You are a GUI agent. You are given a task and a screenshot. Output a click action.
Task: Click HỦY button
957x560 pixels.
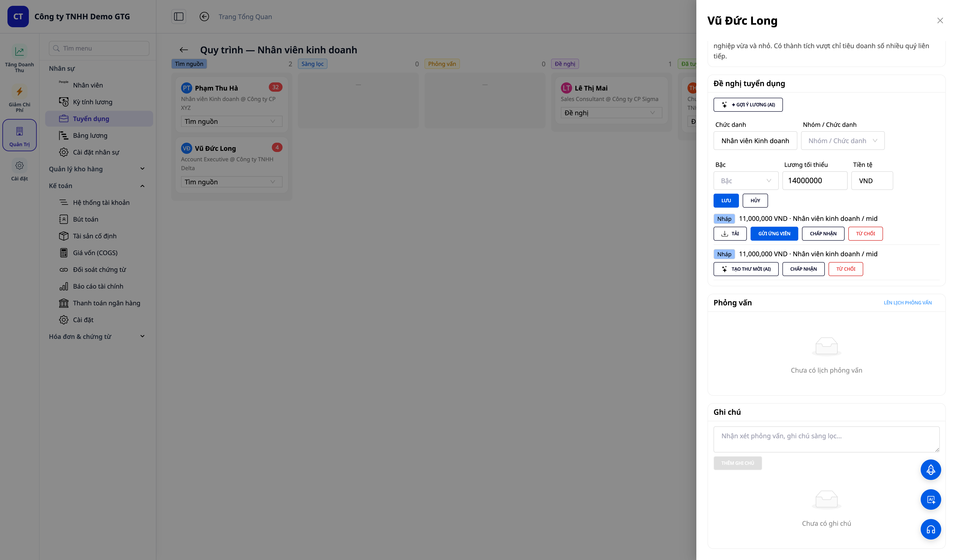[x=755, y=200]
